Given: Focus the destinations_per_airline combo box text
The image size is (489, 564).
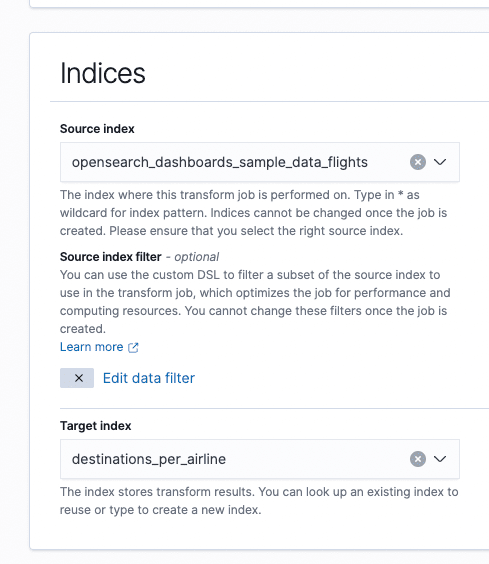Looking at the screenshot, I should click(149, 459).
